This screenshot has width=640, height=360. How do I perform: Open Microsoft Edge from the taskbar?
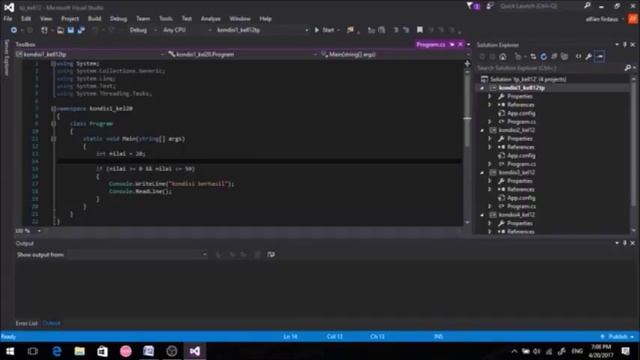pyautogui.click(x=56, y=351)
